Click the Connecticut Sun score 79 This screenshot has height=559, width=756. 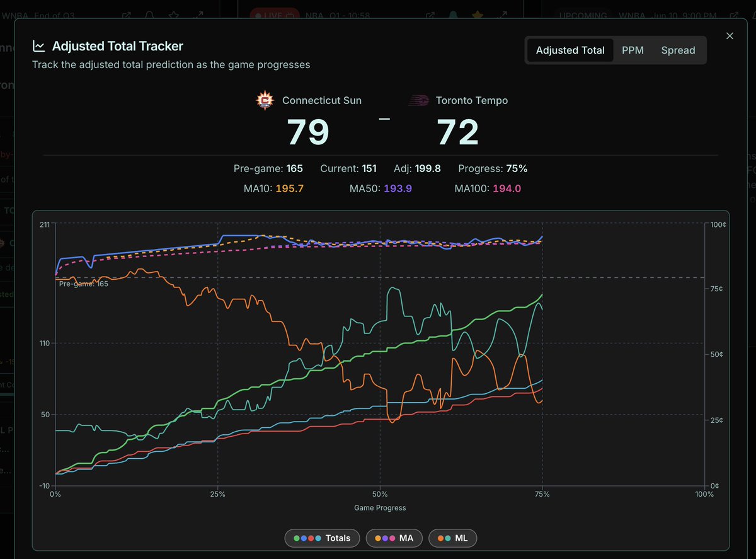point(309,133)
